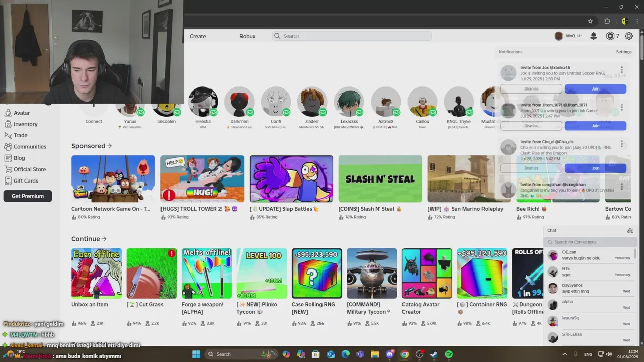Open notification Settings link
The image size is (644, 362).
pyautogui.click(x=624, y=52)
